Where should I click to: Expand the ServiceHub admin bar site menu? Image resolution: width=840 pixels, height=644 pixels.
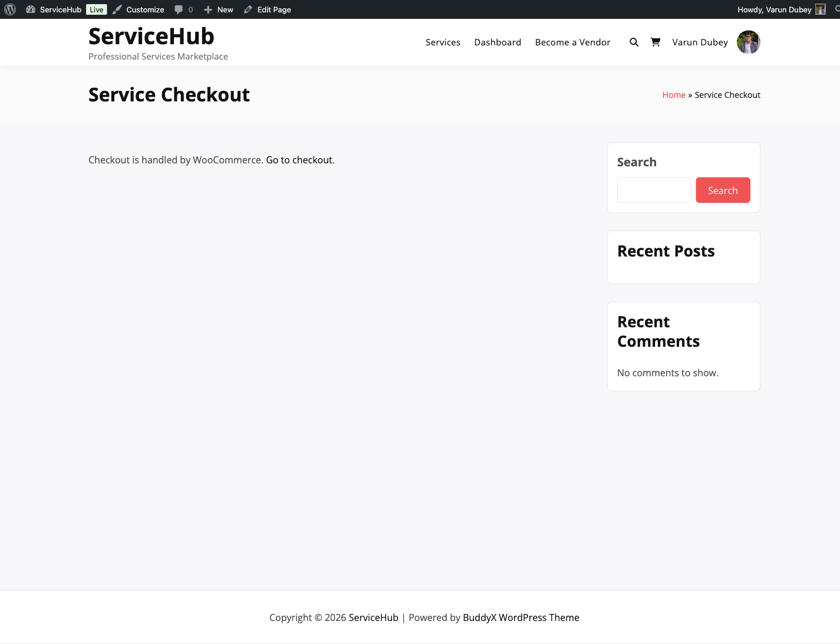[61, 9]
